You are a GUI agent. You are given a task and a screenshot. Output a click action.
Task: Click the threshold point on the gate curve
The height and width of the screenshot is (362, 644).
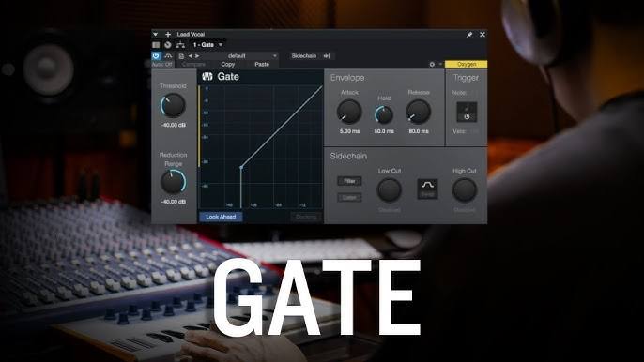(241, 167)
